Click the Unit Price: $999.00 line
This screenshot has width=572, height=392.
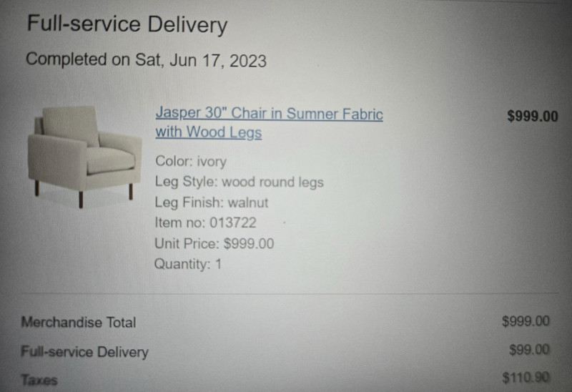[x=214, y=243]
